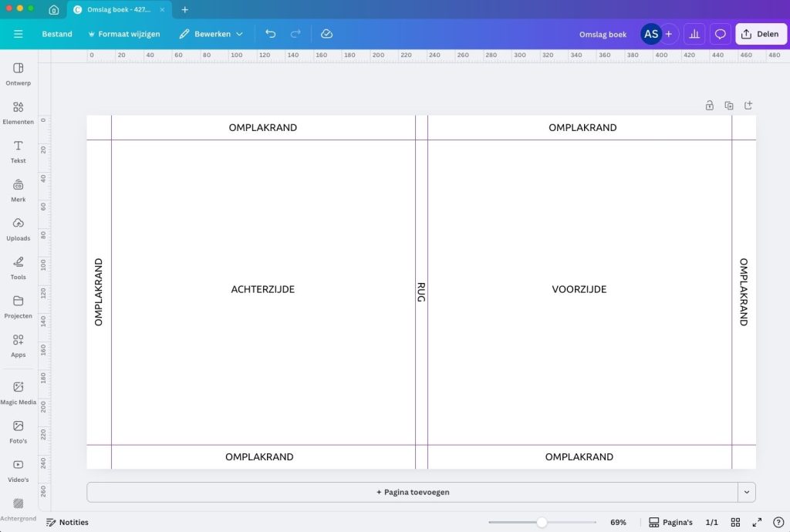The width and height of the screenshot is (790, 532).
Task: Add new page via page toolbar icon
Action: tap(748, 105)
